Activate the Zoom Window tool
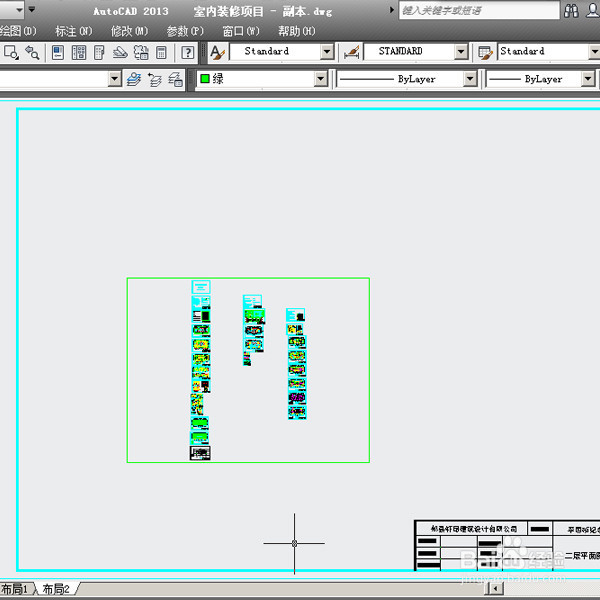The height and width of the screenshot is (600, 600). click(11, 52)
